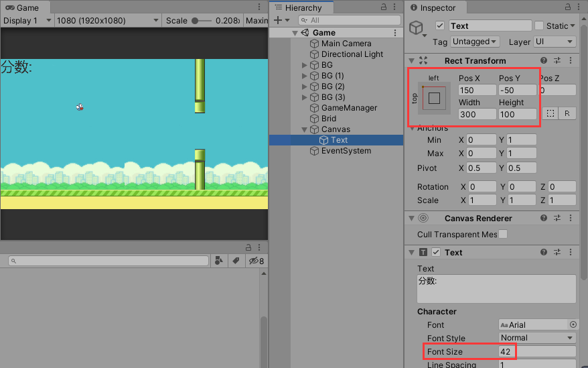Open Hierarchy panel more options menu
The height and width of the screenshot is (368, 588).
point(394,7)
